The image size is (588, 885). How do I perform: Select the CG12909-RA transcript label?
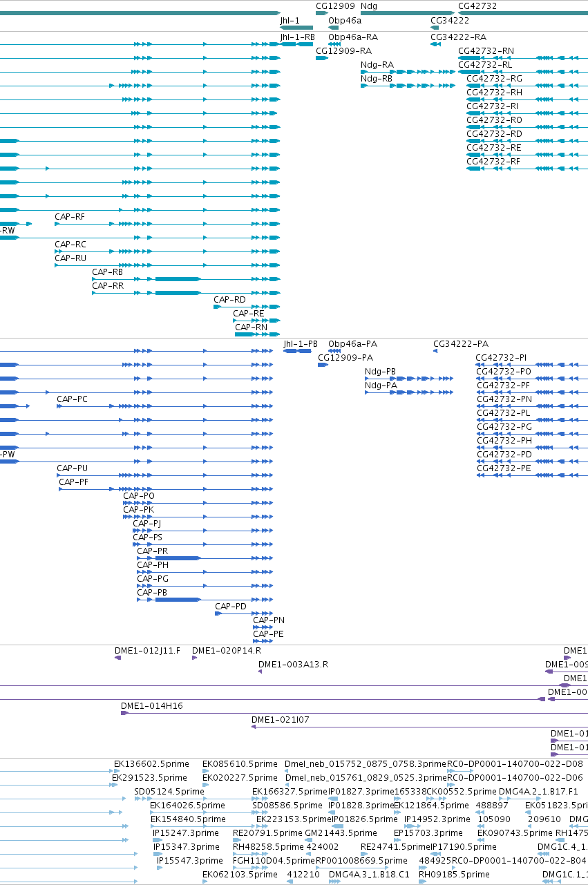tap(343, 51)
